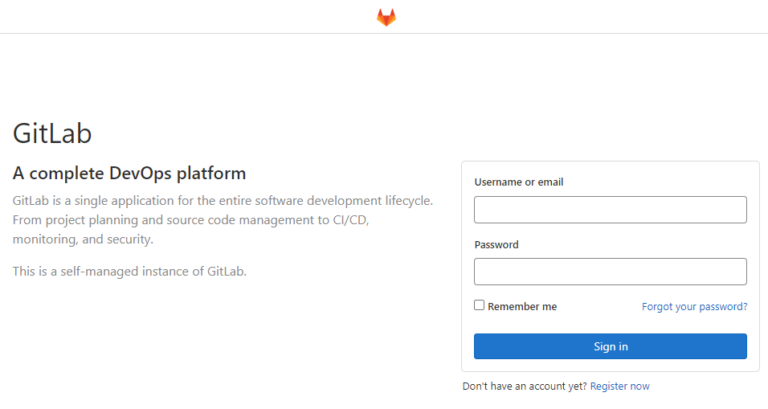Open the Forgot your password? link
Image resolution: width=768 pixels, height=409 pixels.
695,307
